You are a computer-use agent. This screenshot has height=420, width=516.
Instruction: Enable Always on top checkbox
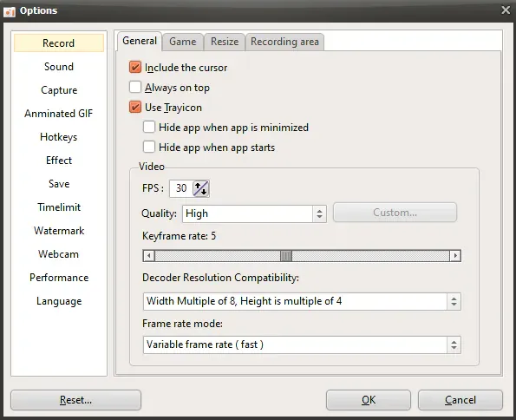click(135, 88)
